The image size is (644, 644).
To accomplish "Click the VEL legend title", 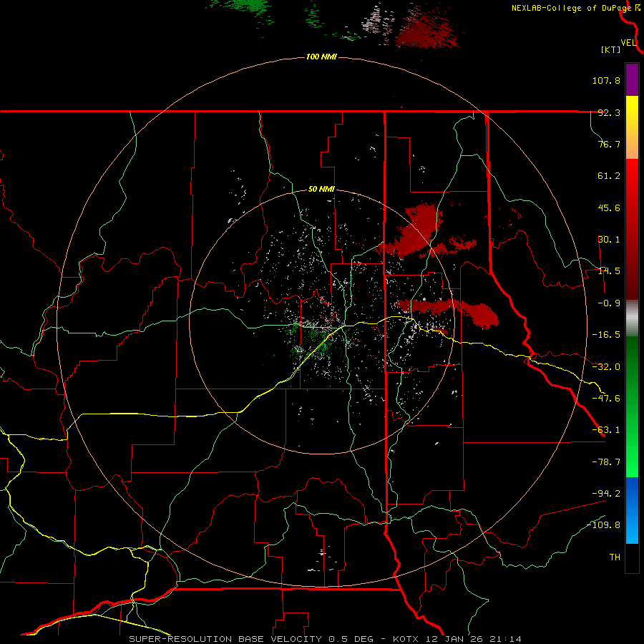I will [629, 43].
